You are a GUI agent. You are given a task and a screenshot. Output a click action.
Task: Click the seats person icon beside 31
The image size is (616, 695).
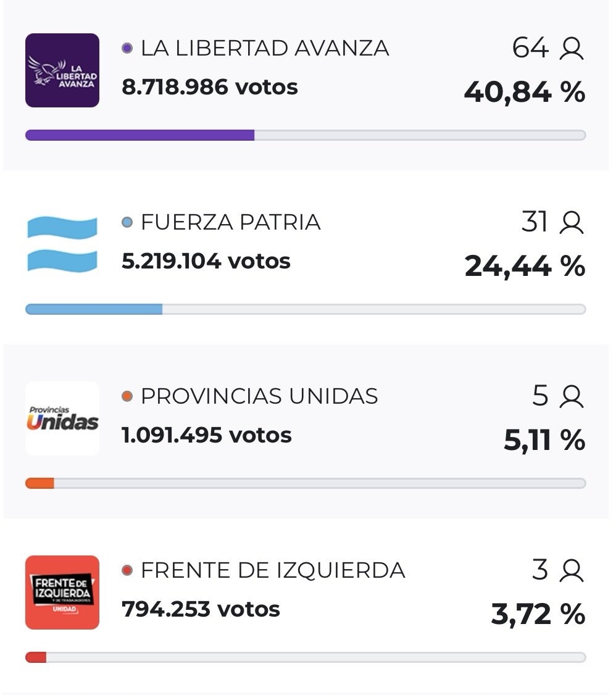(571, 222)
